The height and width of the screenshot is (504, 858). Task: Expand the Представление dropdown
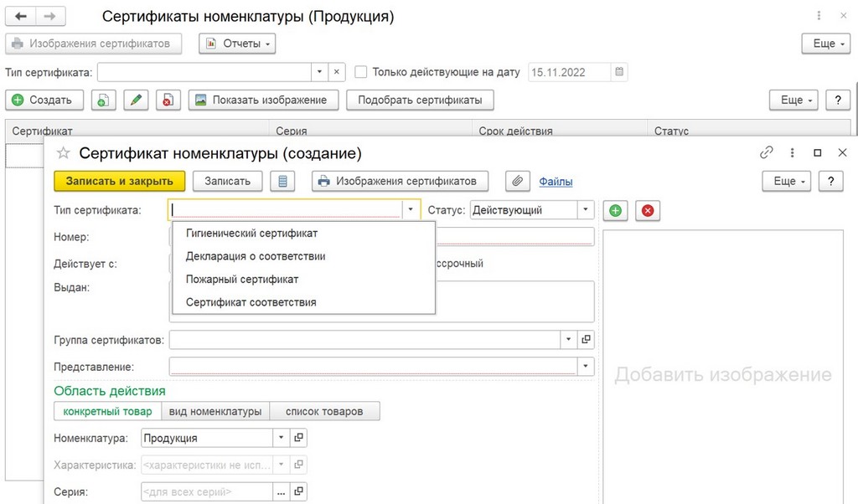585,366
